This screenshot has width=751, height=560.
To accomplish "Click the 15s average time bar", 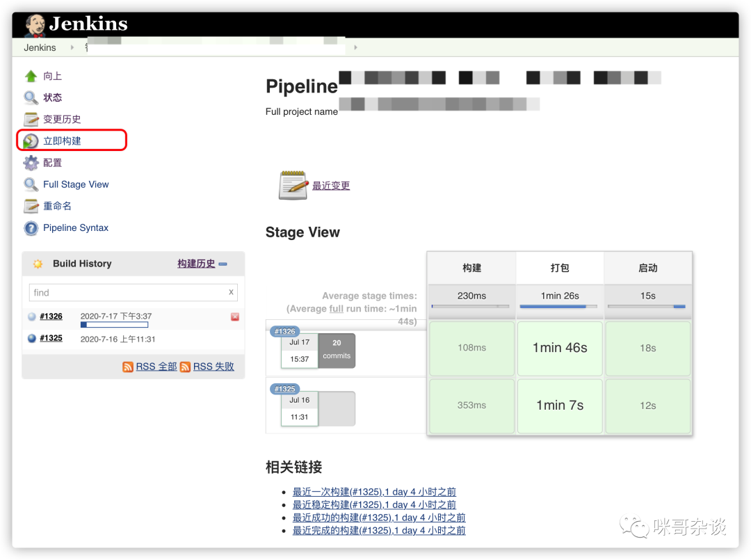I will pyautogui.click(x=647, y=306).
